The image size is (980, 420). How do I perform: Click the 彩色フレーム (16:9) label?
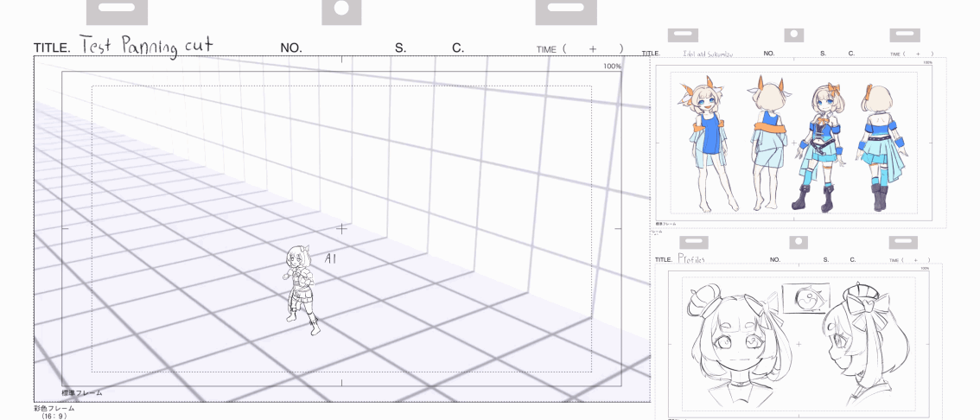54,410
